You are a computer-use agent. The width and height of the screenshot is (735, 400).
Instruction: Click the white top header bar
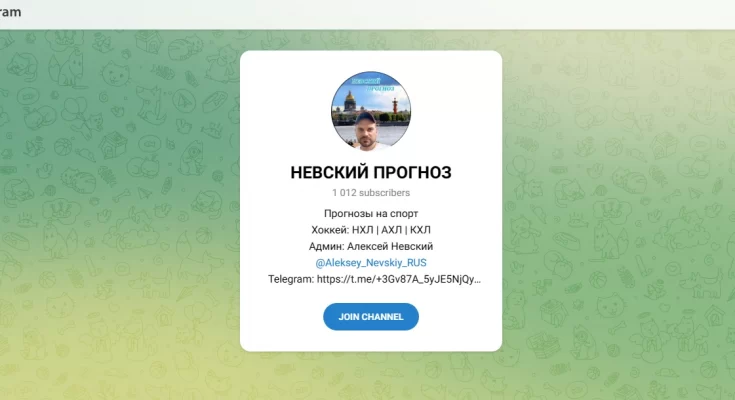click(x=368, y=14)
